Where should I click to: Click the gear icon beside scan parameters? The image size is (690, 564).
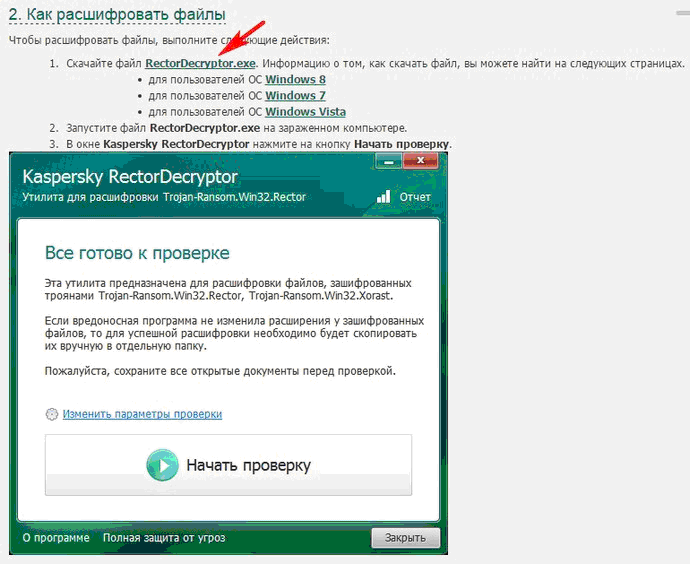coord(52,414)
